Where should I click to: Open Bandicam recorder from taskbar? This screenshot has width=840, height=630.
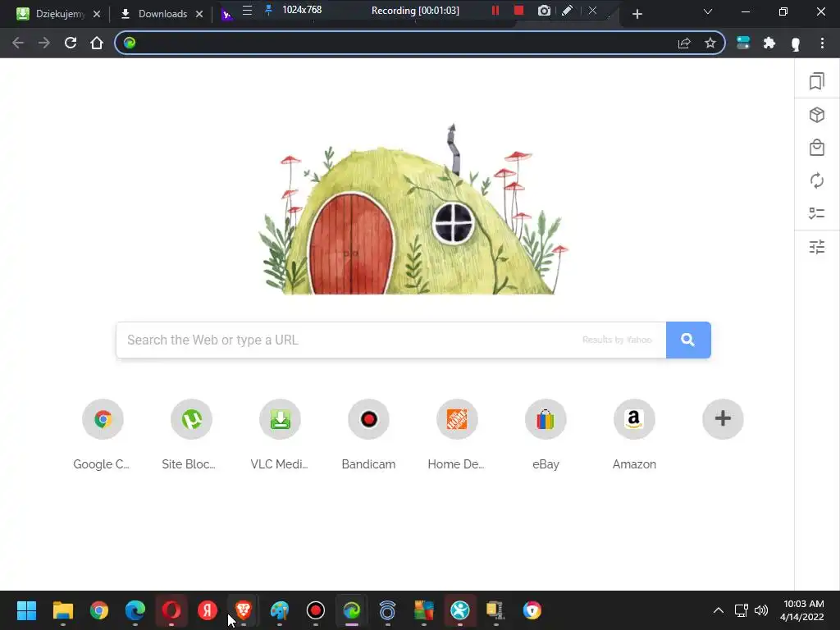pos(316,610)
